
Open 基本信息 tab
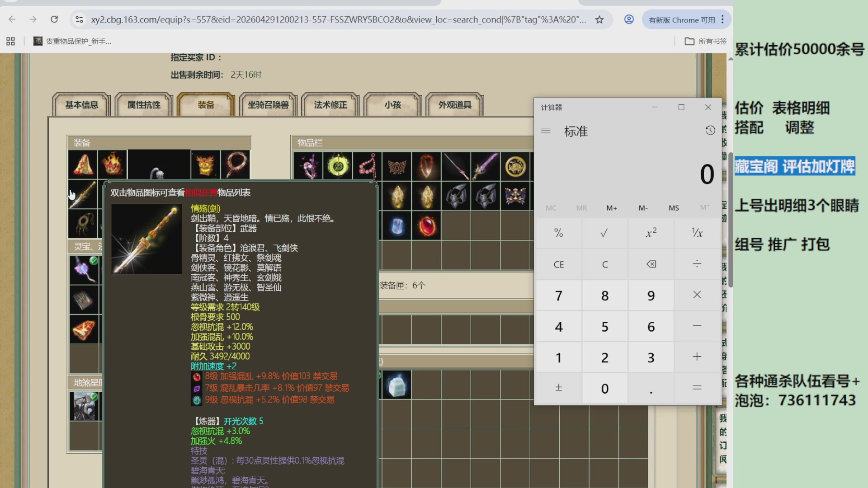click(81, 105)
